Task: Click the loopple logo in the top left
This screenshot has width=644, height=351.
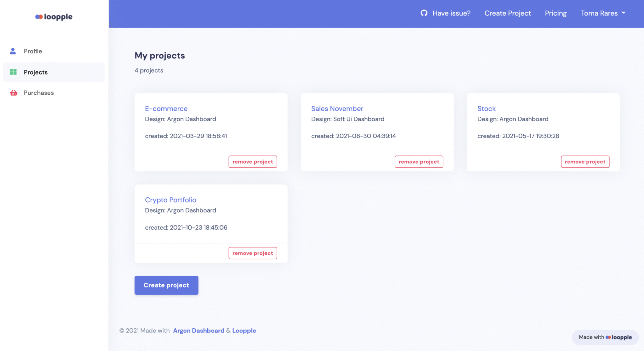Action: (53, 17)
